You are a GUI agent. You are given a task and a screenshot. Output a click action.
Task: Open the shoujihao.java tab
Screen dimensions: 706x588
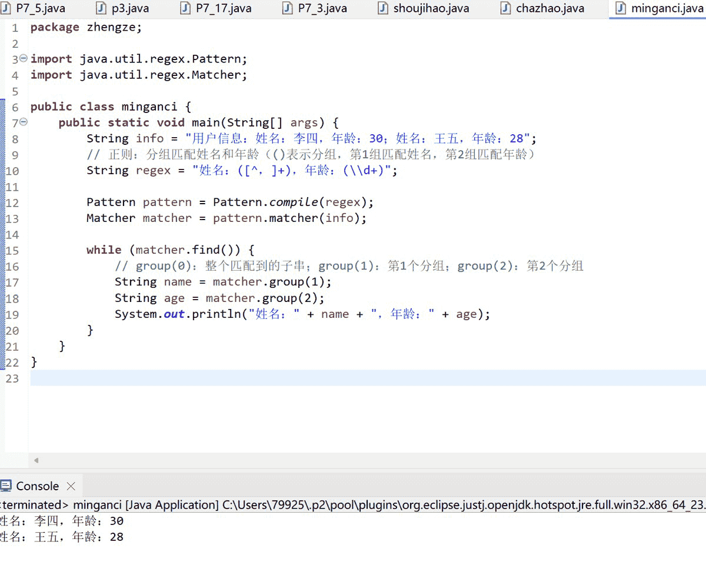(424, 8)
